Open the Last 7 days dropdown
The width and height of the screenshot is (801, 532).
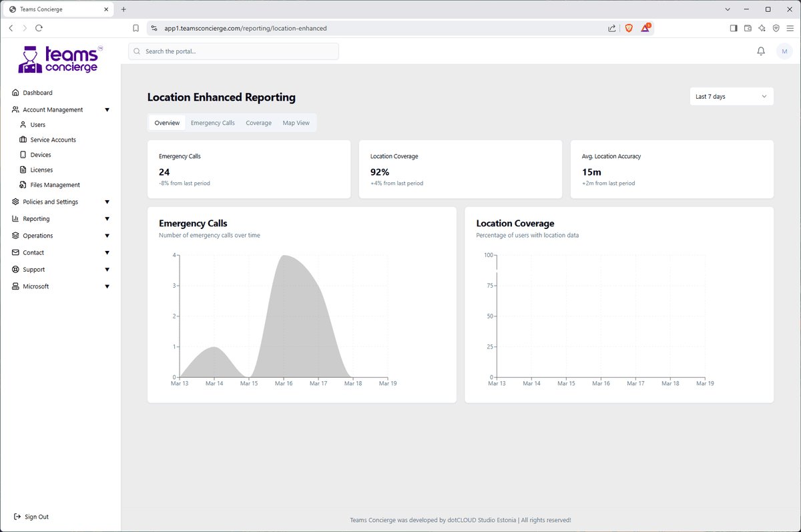pos(731,96)
